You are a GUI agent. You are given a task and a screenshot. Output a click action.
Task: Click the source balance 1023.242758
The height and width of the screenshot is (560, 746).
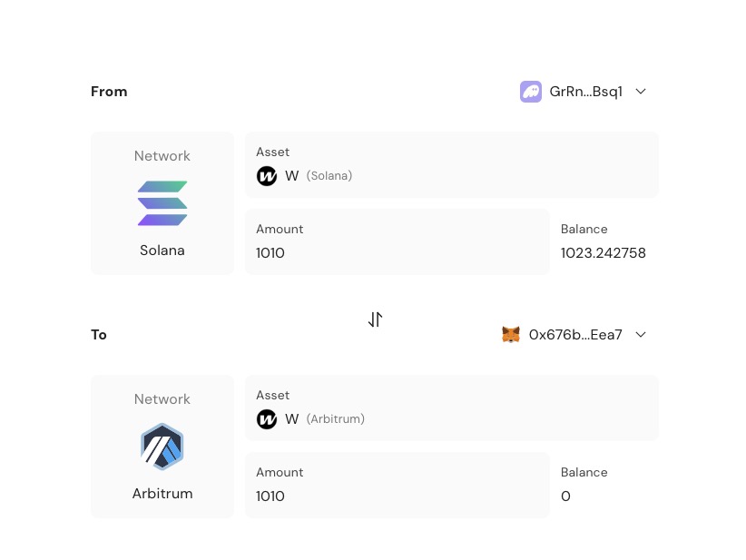(x=603, y=253)
